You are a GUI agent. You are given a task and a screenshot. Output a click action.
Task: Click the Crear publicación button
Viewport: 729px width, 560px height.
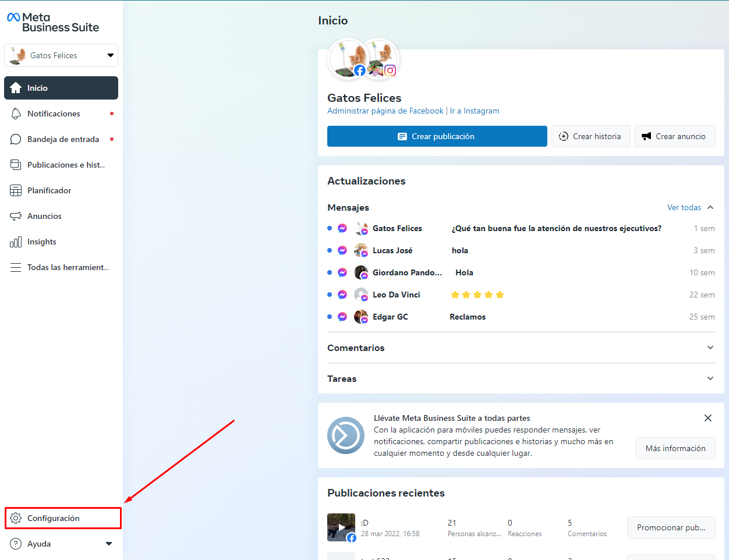click(x=437, y=136)
